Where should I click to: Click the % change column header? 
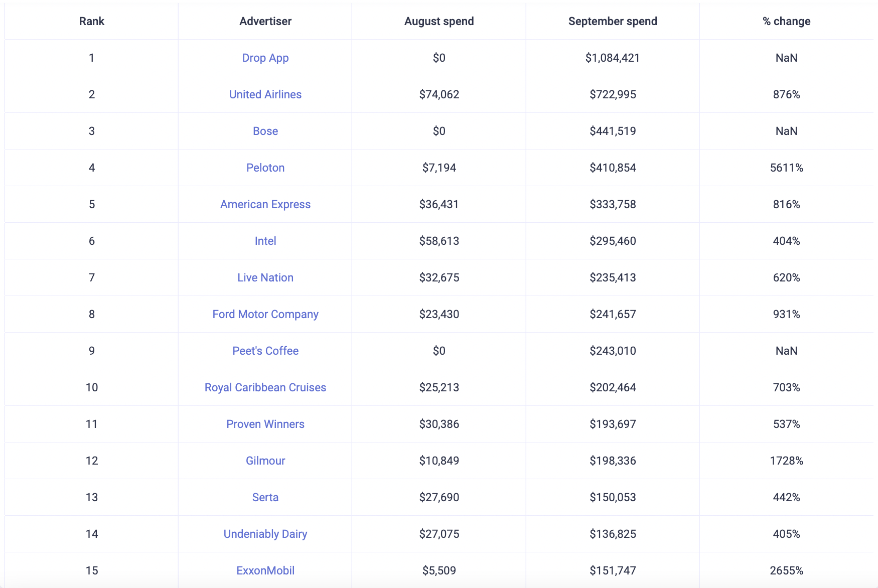[x=786, y=21]
